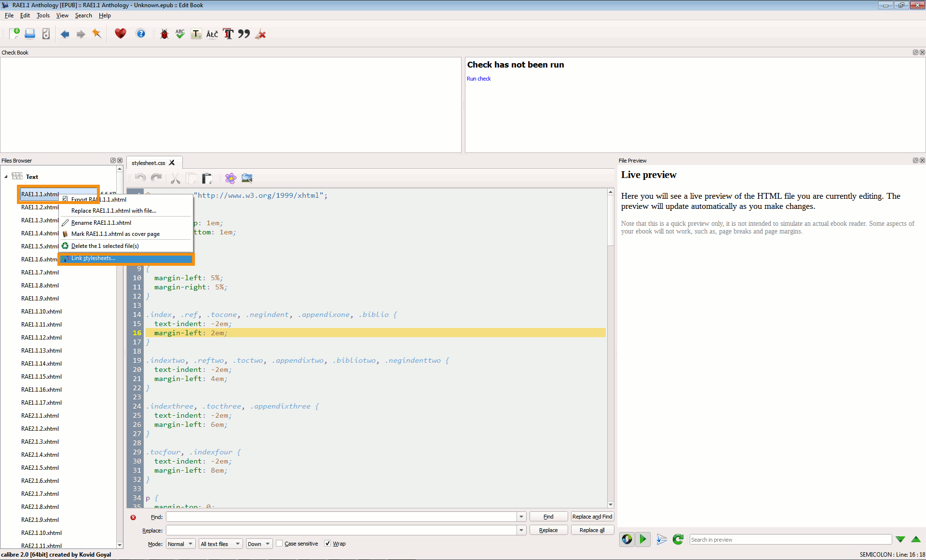Choose Link stylesheets... from context menu

click(x=94, y=259)
